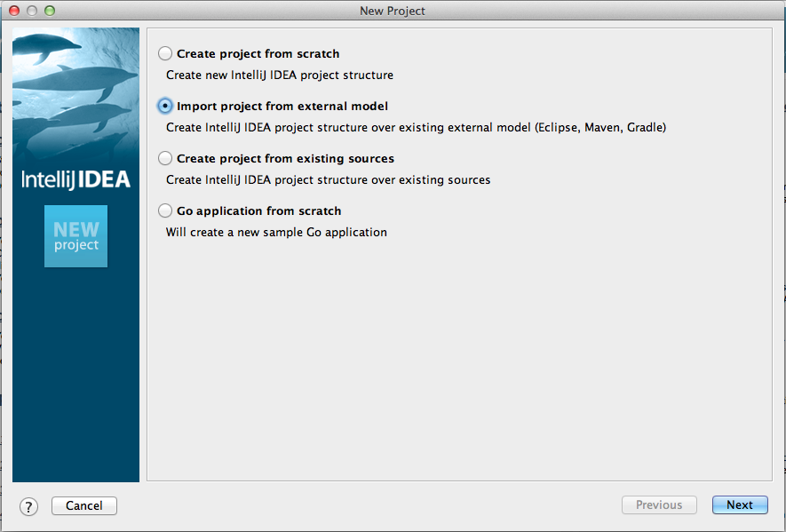This screenshot has width=786, height=532.
Task: Click the IntelliJ IDEA logo text
Action: coord(75,179)
